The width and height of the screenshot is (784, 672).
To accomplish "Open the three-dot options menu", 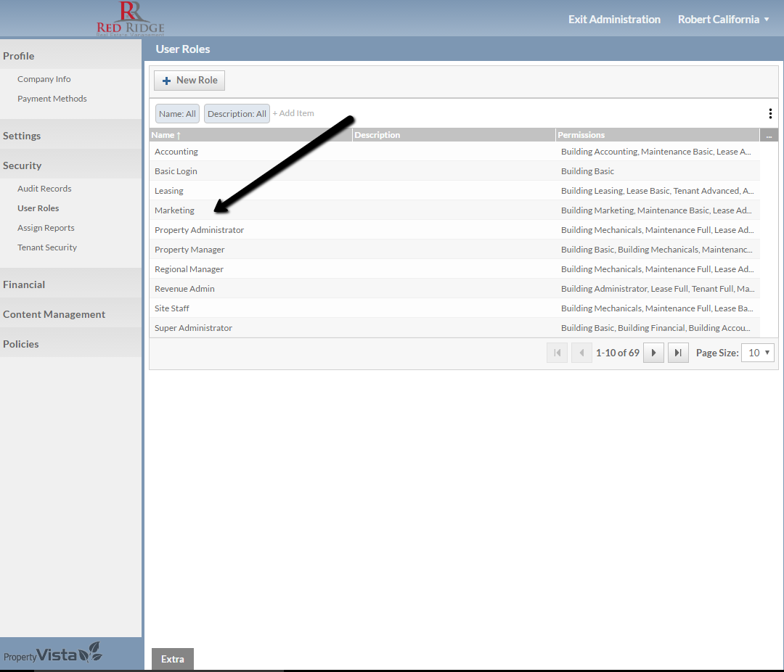I will coord(769,114).
